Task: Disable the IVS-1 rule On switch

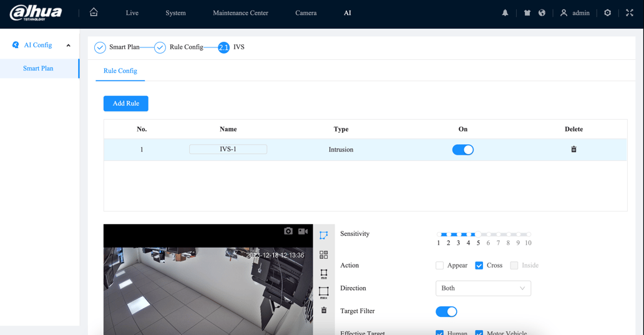Action: click(x=462, y=150)
